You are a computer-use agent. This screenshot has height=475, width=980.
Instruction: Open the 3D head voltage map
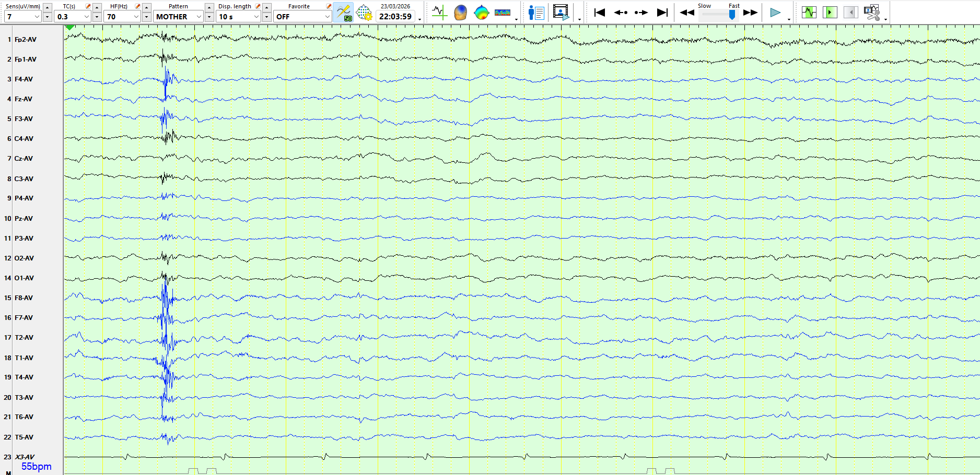tap(460, 13)
